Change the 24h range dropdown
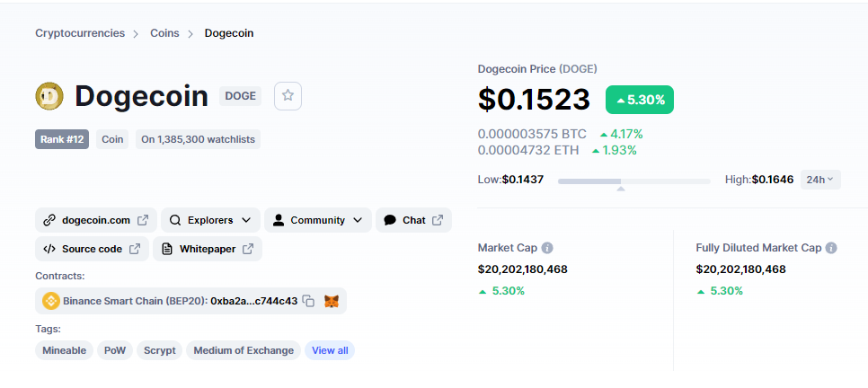The height and width of the screenshot is (388, 868). click(820, 180)
